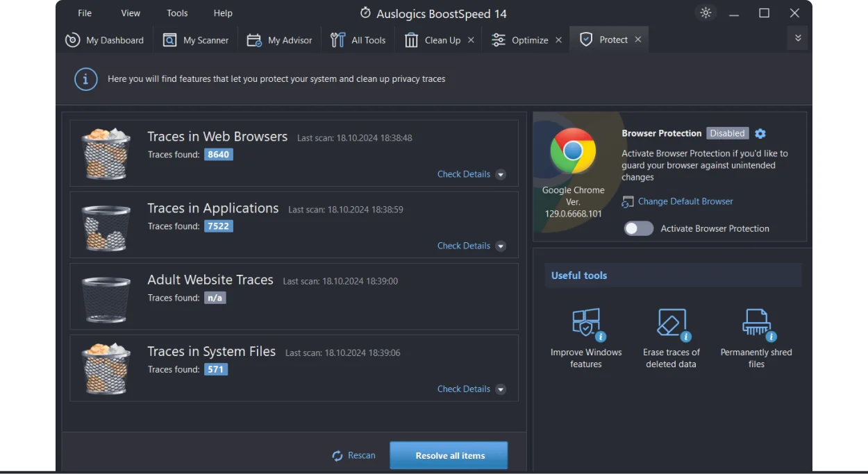The height and width of the screenshot is (474, 868).
Task: Click the 8640 traces found badge
Action: click(x=219, y=155)
